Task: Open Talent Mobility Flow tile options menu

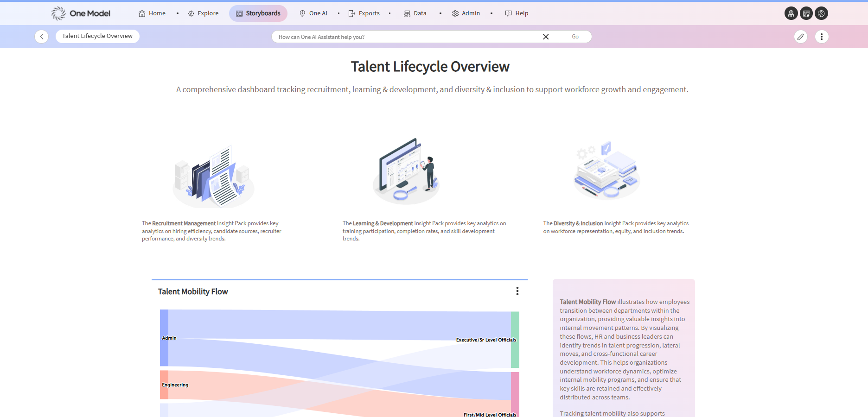Action: point(517,291)
